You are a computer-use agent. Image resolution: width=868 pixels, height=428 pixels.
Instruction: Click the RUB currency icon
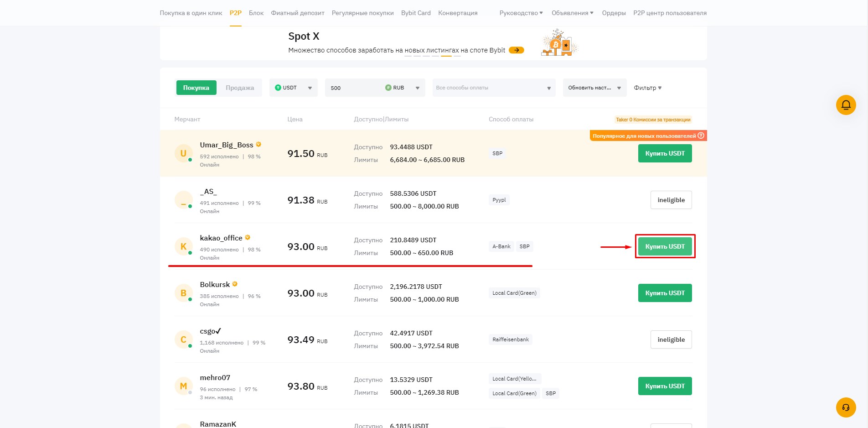388,88
